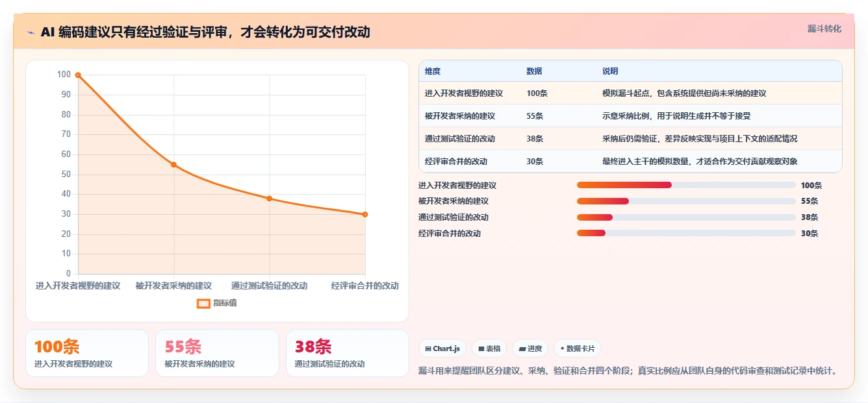Image resolution: width=868 pixels, height=403 pixels.
Task: Open the 55条 stat card
Action: coord(217,353)
